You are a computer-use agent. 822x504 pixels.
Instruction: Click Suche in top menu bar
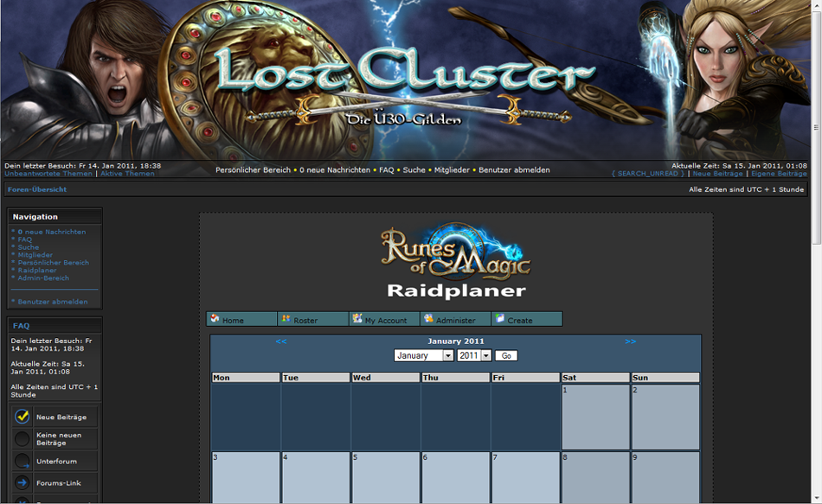[x=414, y=169]
